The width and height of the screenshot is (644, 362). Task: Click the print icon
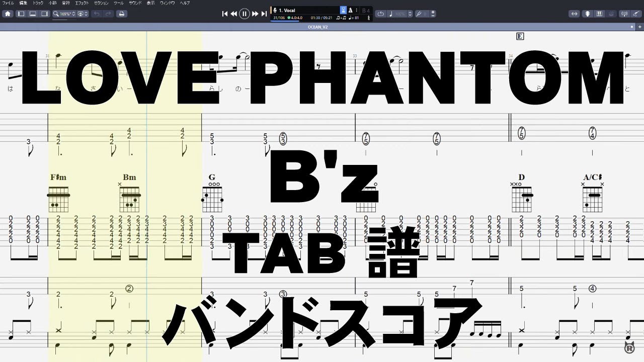(121, 14)
